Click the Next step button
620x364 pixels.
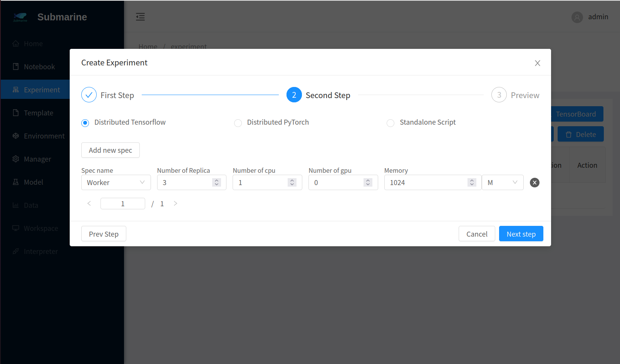pyautogui.click(x=521, y=234)
